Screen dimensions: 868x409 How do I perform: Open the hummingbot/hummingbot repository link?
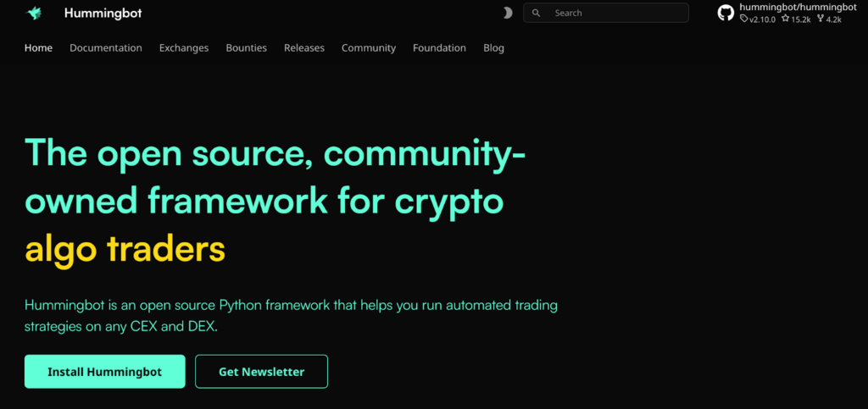tap(798, 7)
